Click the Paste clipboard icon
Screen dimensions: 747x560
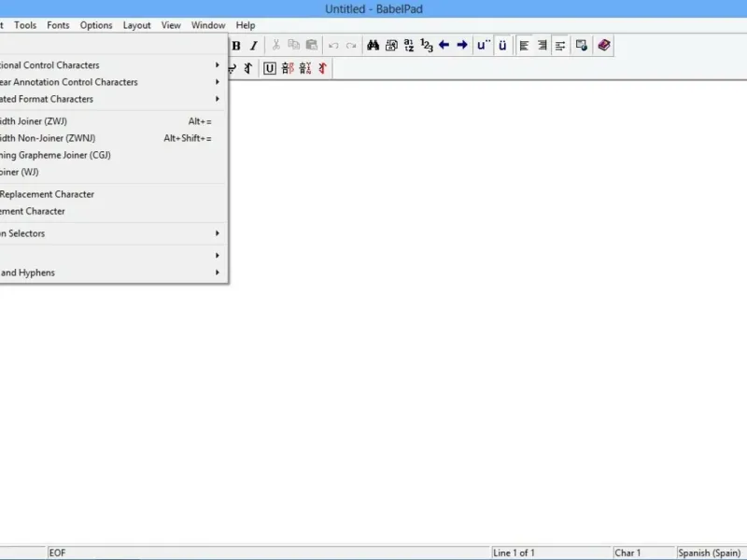(x=312, y=45)
